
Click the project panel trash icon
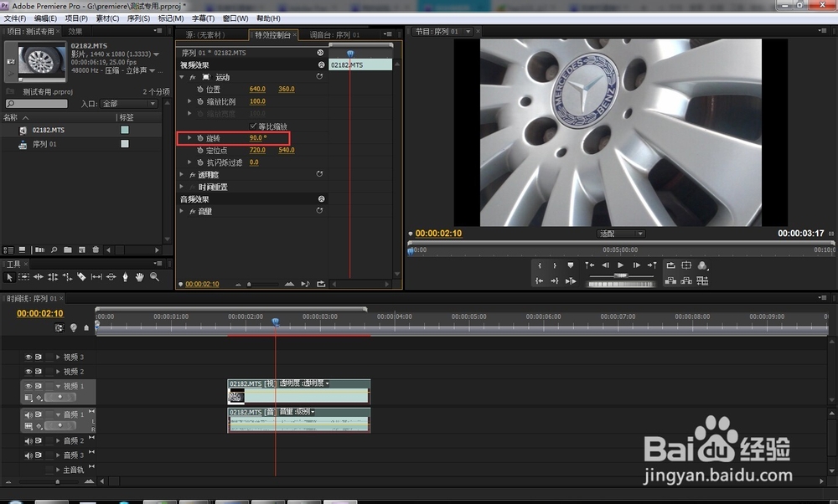[x=96, y=249]
